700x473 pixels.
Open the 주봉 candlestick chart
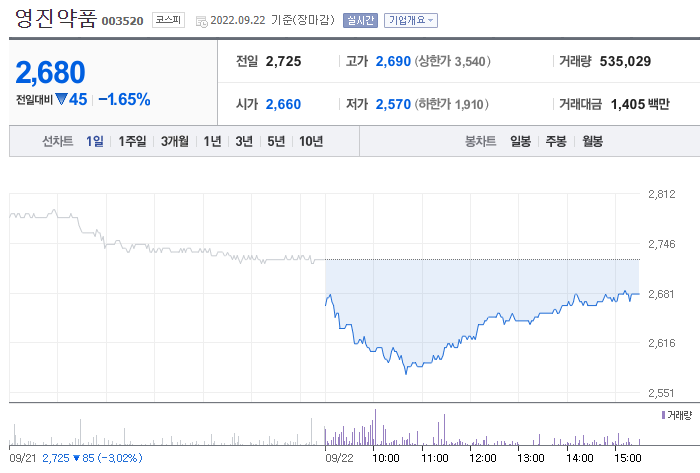556,141
